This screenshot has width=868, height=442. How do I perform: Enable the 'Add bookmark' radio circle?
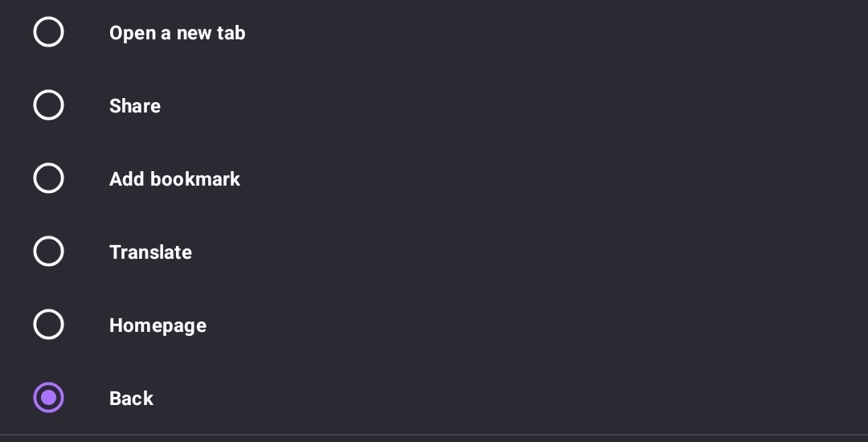click(48, 178)
